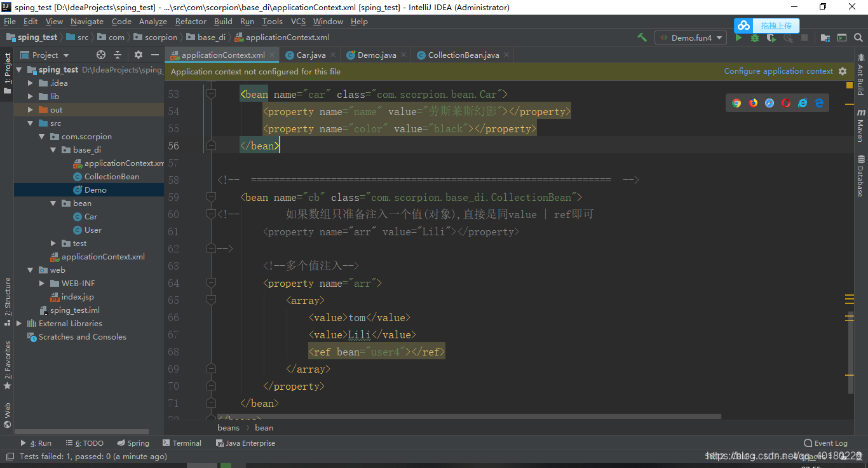Open Search Everywhere magnifier icon
Image resolution: width=868 pixels, height=468 pixels.
859,38
